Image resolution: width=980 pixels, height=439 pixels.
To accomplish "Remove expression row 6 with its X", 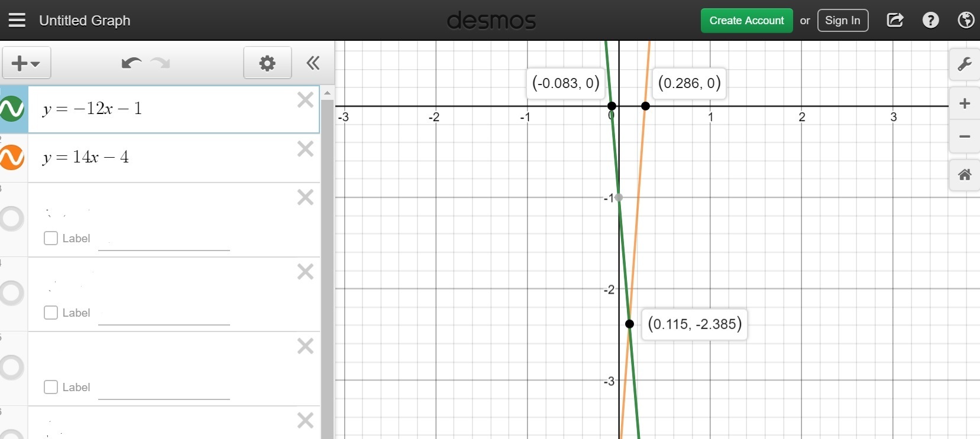I will tap(305, 420).
